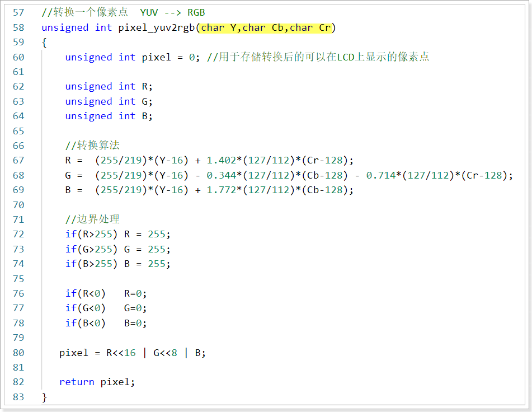Click 'unsigned int G;' on line 63

pyautogui.click(x=109, y=101)
